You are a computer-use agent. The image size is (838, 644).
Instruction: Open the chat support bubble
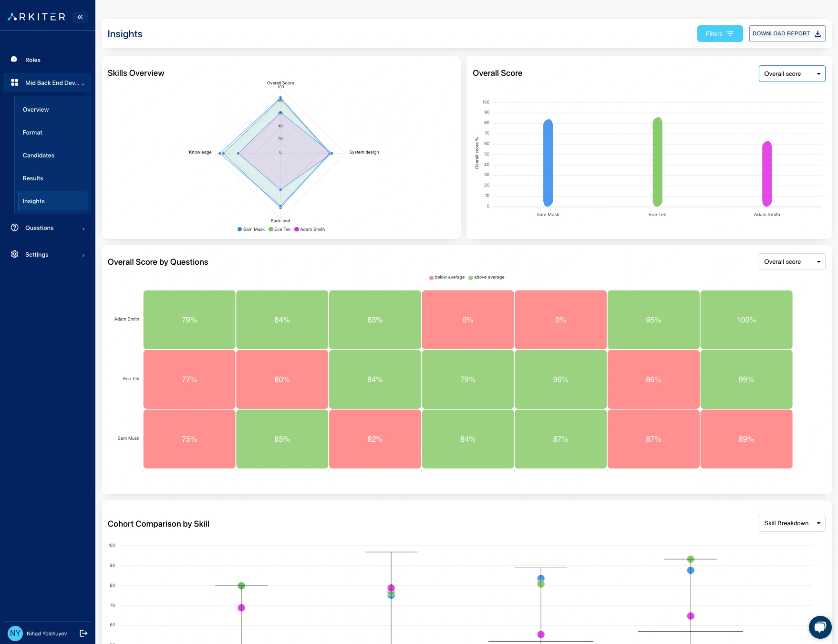[819, 627]
